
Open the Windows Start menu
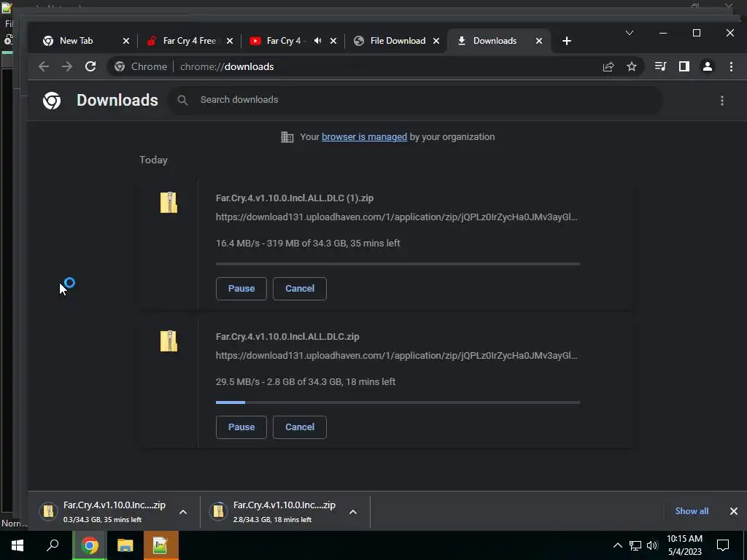tap(18, 545)
